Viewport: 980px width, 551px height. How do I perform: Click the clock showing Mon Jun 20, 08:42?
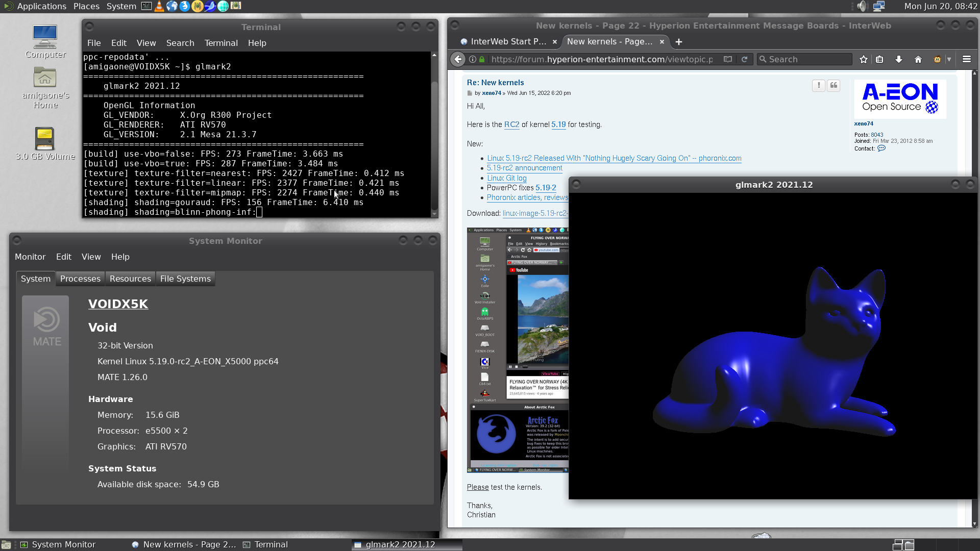click(941, 6)
